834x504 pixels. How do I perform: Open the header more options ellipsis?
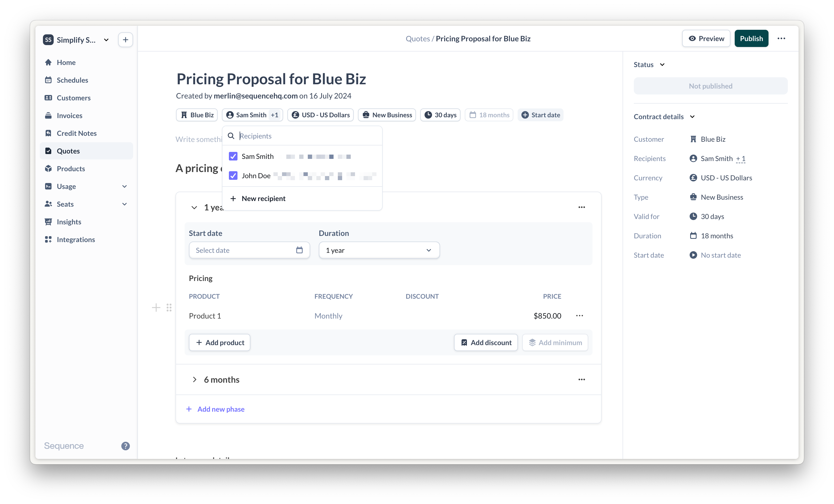pyautogui.click(x=781, y=39)
